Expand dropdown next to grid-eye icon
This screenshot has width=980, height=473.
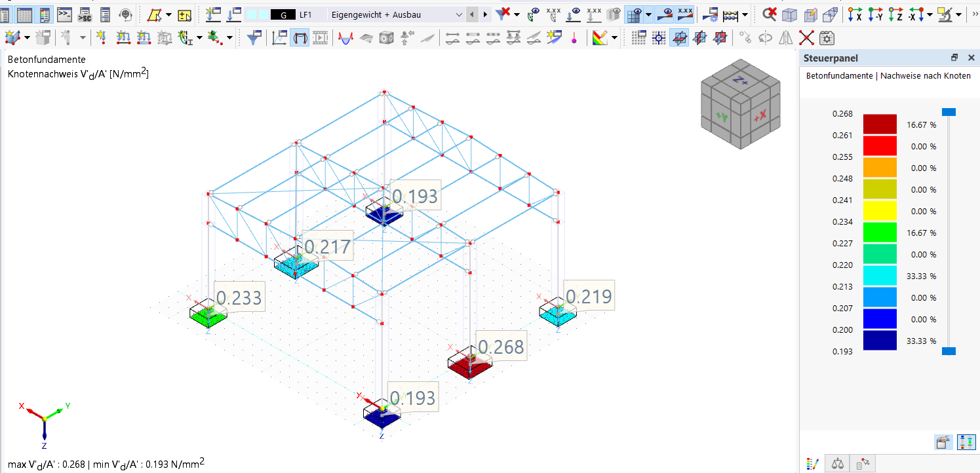[648, 14]
